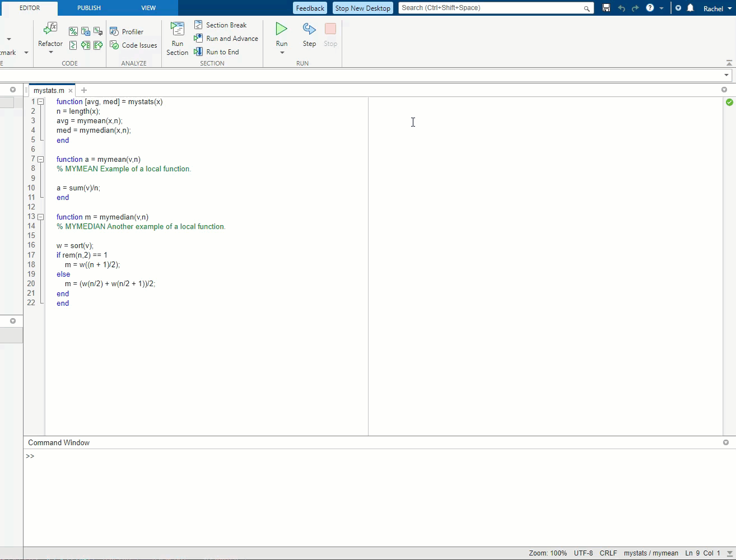736x560 pixels.
Task: Click the Run Section icon
Action: [177, 29]
